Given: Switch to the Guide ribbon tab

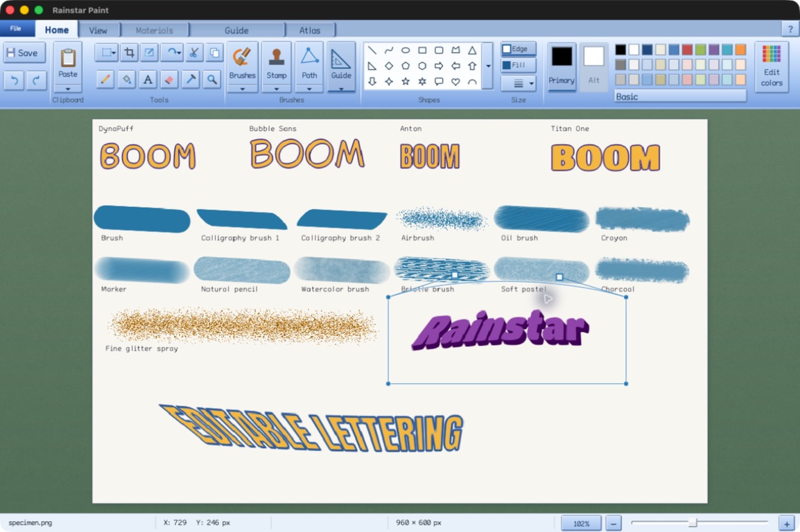Looking at the screenshot, I should 236,30.
